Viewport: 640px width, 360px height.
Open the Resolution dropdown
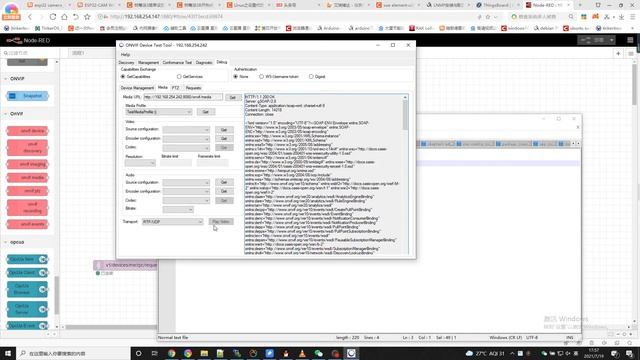pyautogui.click(x=140, y=163)
